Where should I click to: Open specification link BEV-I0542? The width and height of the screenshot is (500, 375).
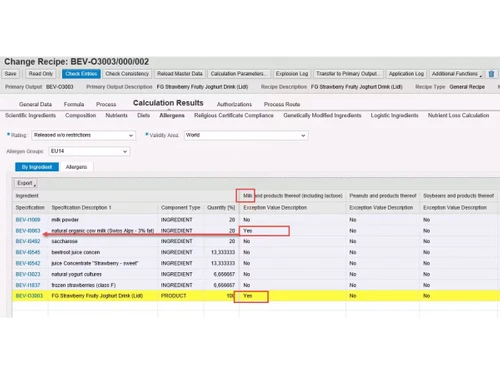(28, 263)
